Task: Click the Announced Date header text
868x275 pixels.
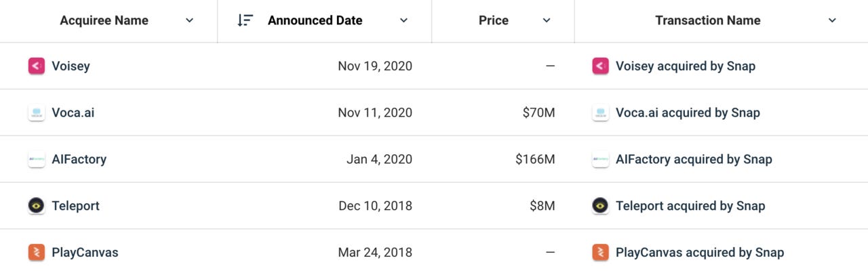Action: click(315, 20)
